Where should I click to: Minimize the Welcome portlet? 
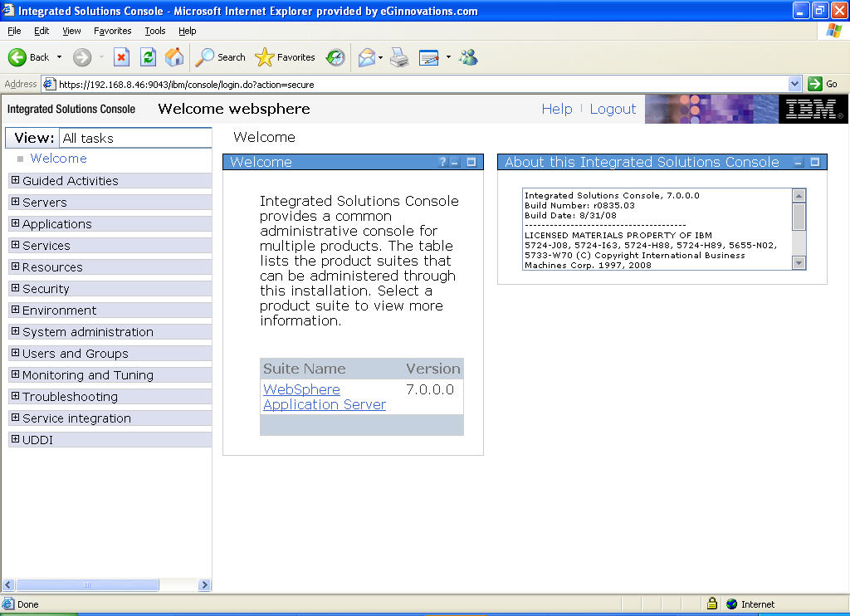[x=455, y=162]
